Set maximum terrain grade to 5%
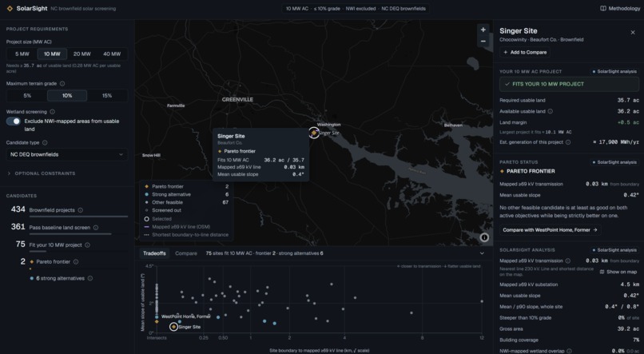This screenshot has width=644, height=354. click(x=27, y=96)
